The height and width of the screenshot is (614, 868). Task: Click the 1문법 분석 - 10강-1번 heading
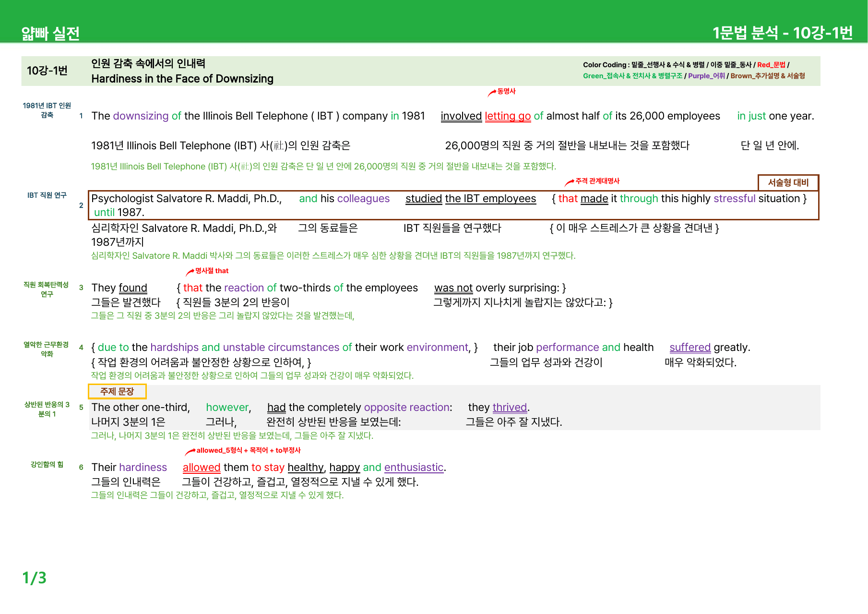783,33
